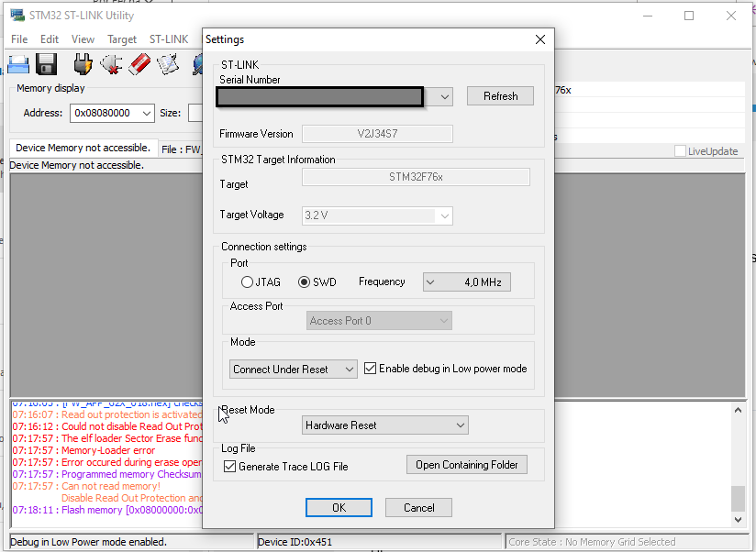The height and width of the screenshot is (552, 756).
Task: Switch to Device Memory not accessible tab
Action: coord(83,148)
